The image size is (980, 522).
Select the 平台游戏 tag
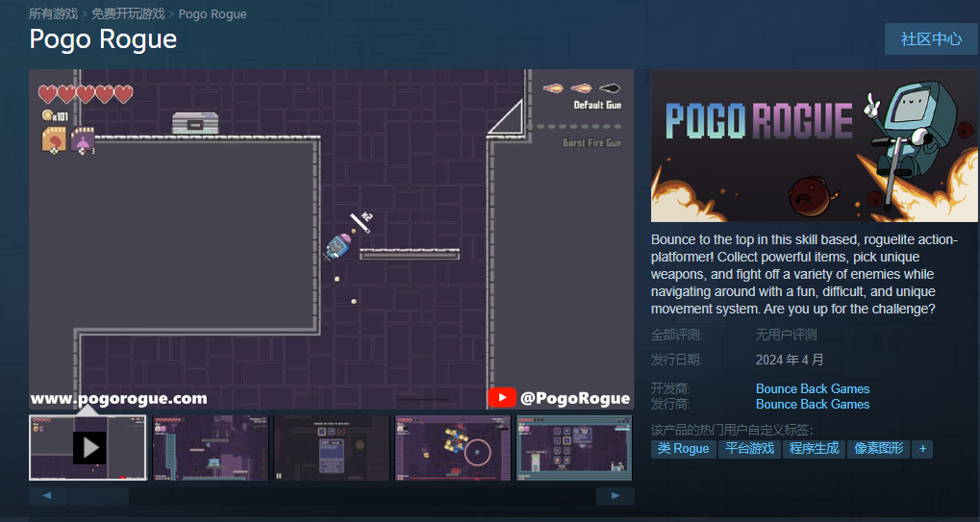pos(749,449)
